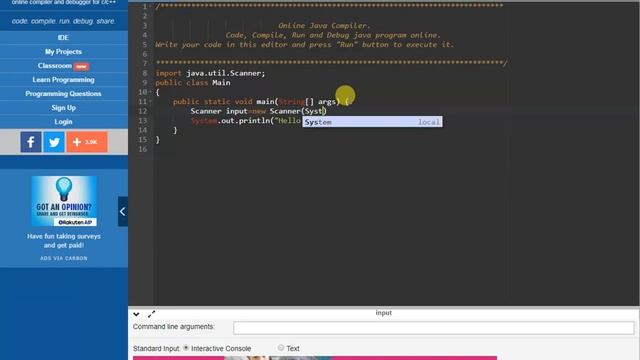This screenshot has height=360, width=640.
Task: Click 'Online Java Compiler.' comment text
Action: pos(324,26)
